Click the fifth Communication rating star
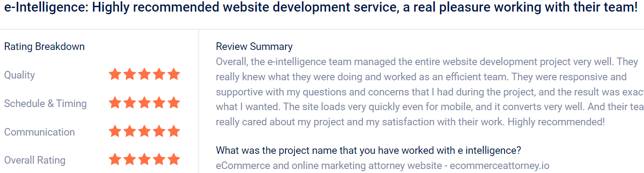The width and height of the screenshot is (644, 173). 174,131
